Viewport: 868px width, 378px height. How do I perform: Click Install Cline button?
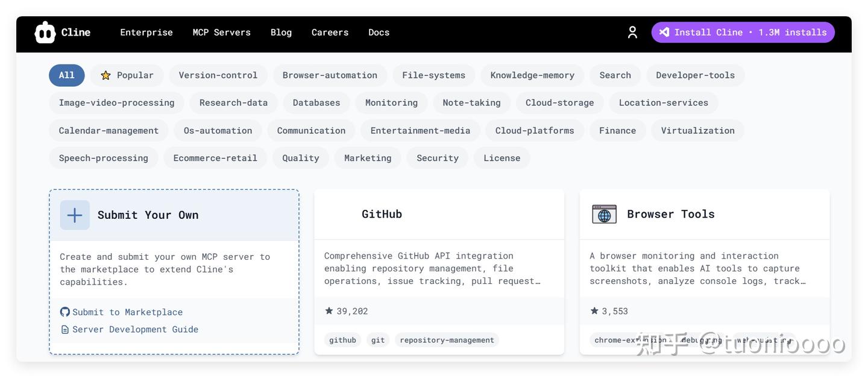pos(743,33)
